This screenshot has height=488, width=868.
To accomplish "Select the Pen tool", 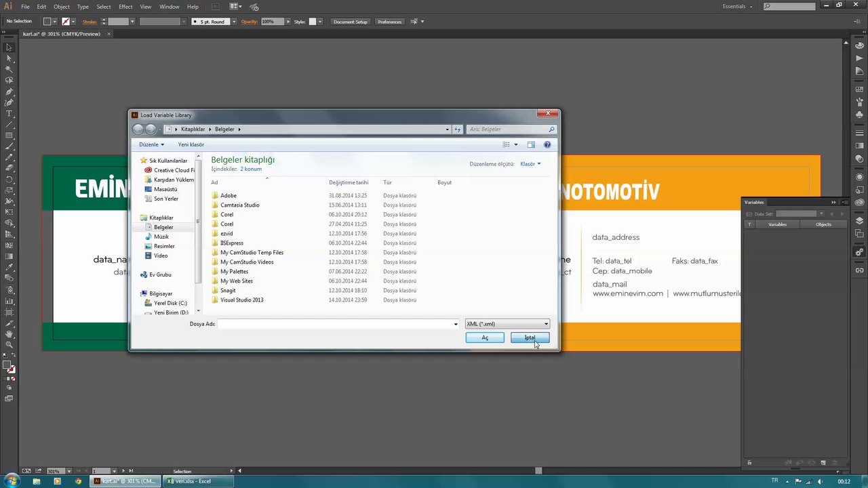I will click(x=9, y=91).
